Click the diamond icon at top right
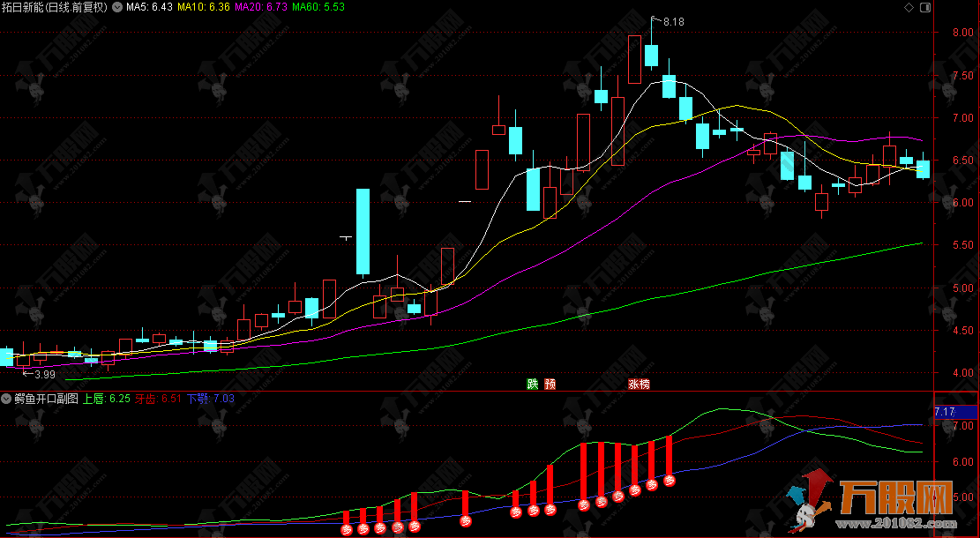The image size is (980, 538). 909,8
